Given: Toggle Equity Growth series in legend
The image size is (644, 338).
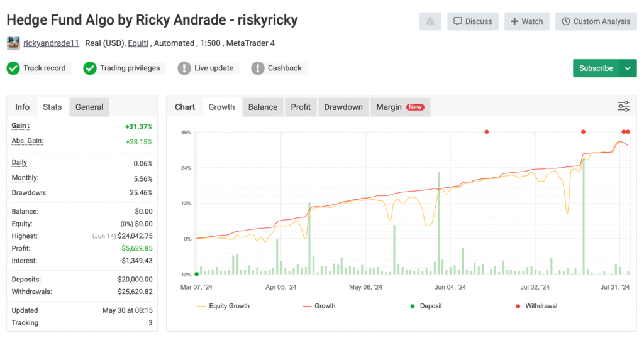Looking at the screenshot, I should 223,306.
